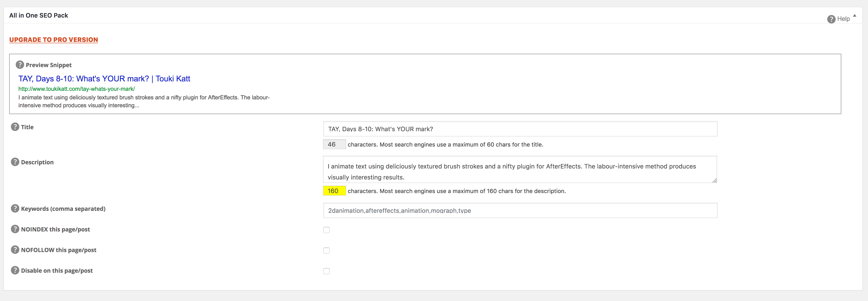Click the Preview Snippet help question icon
Screen dimensions: 868x301
point(20,65)
